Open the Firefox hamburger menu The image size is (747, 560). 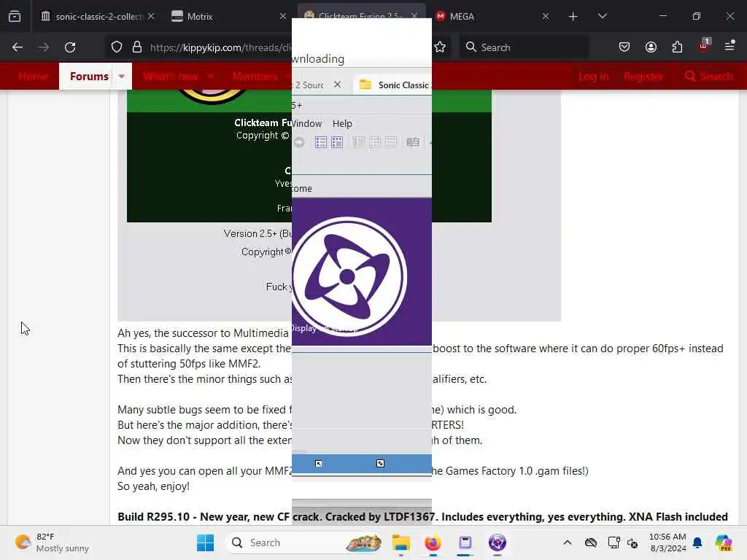729,46
